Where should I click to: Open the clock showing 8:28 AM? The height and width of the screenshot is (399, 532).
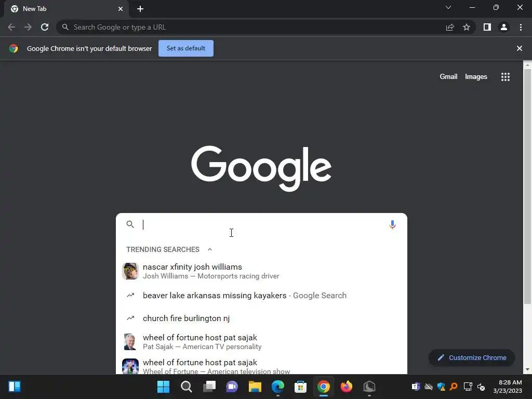(x=508, y=387)
